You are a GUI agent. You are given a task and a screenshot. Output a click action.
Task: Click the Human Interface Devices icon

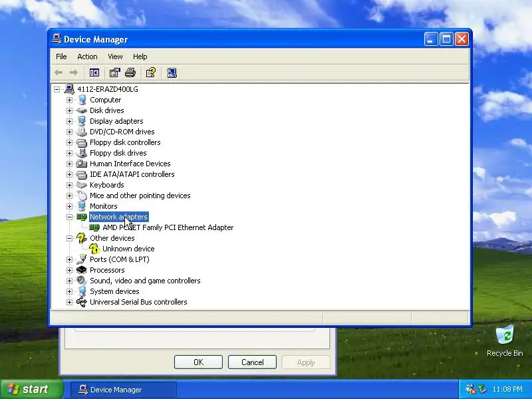pyautogui.click(x=82, y=164)
